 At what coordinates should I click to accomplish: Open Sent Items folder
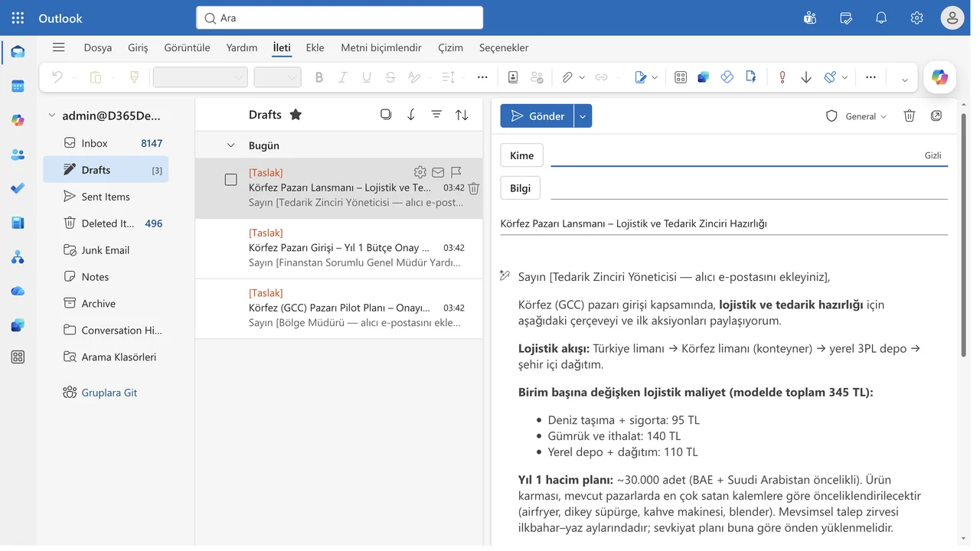(106, 197)
